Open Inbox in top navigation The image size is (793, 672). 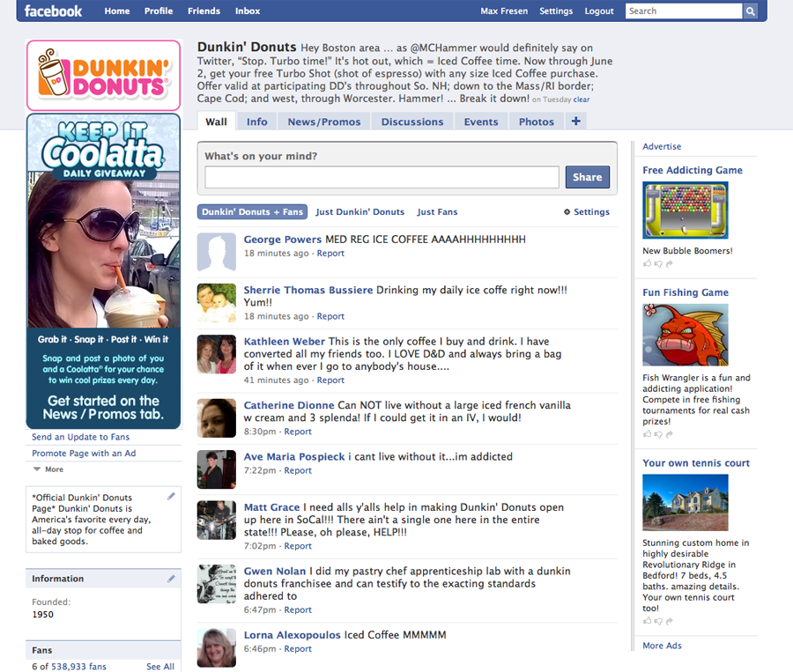pyautogui.click(x=248, y=11)
